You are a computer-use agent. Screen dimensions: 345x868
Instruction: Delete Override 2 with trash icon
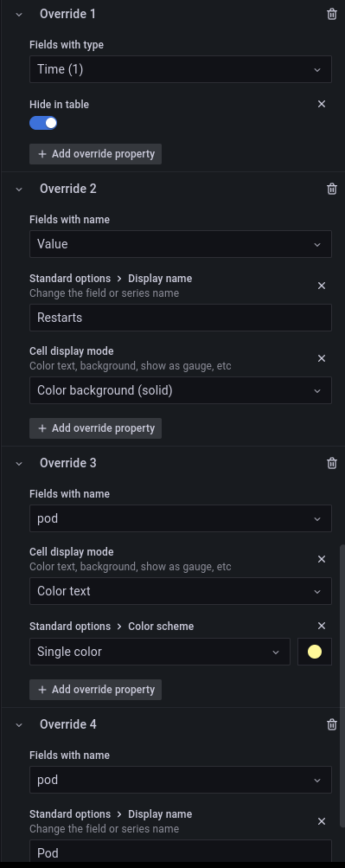(x=332, y=189)
